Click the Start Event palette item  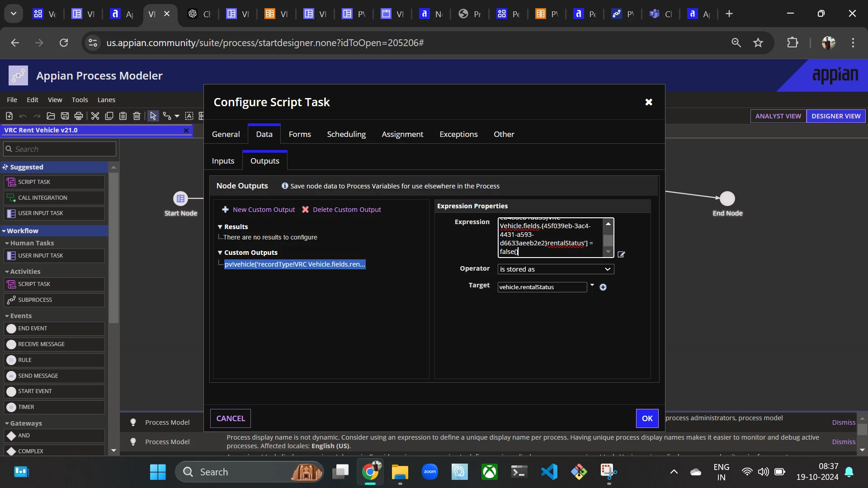(x=54, y=391)
